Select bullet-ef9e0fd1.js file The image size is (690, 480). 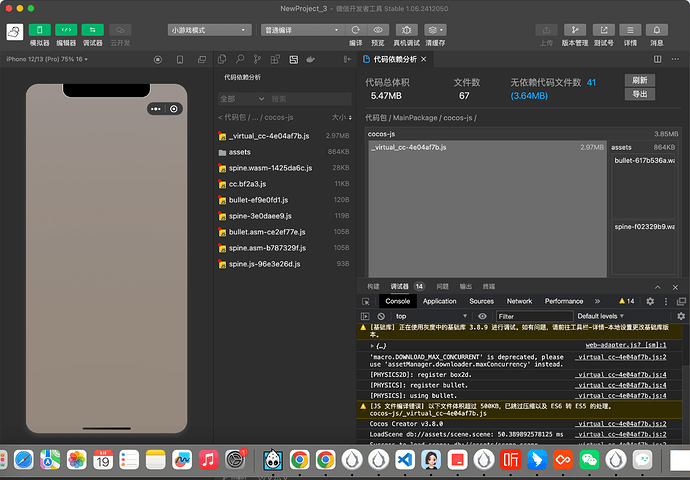point(285,200)
